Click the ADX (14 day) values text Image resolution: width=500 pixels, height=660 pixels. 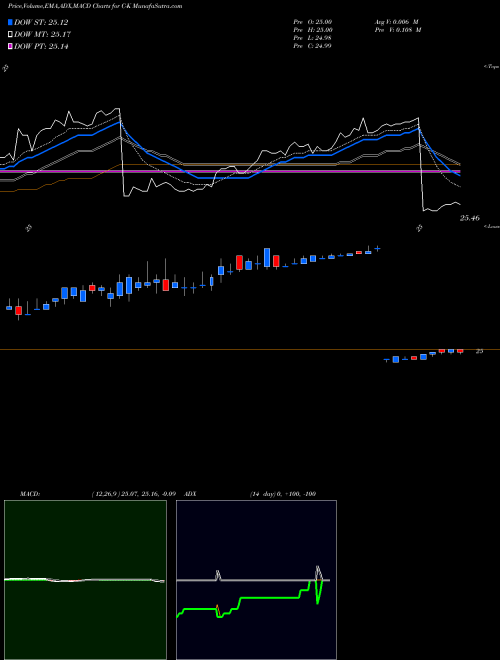283,494
